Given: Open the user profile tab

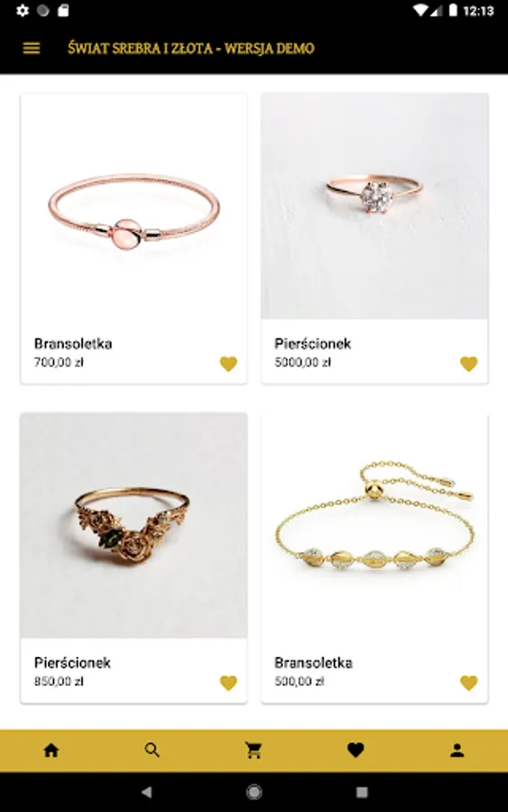Looking at the screenshot, I should pyautogui.click(x=457, y=751).
